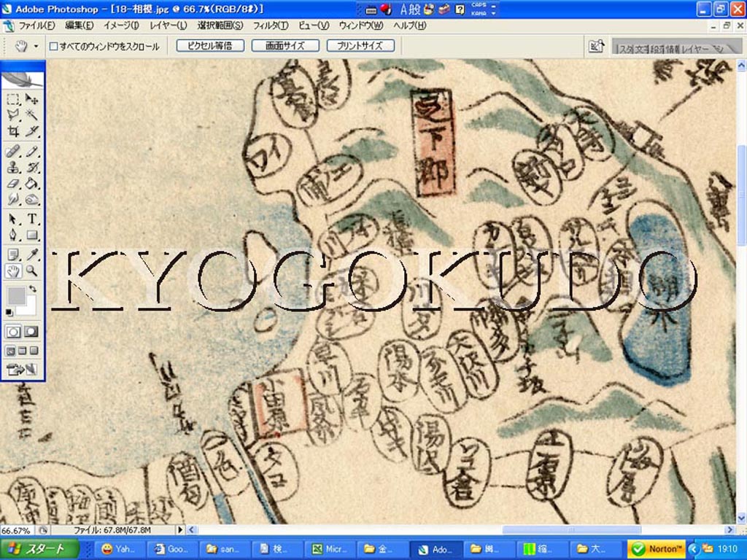
Task: Set Standard Screen mode
Action: pyautogui.click(x=10, y=351)
